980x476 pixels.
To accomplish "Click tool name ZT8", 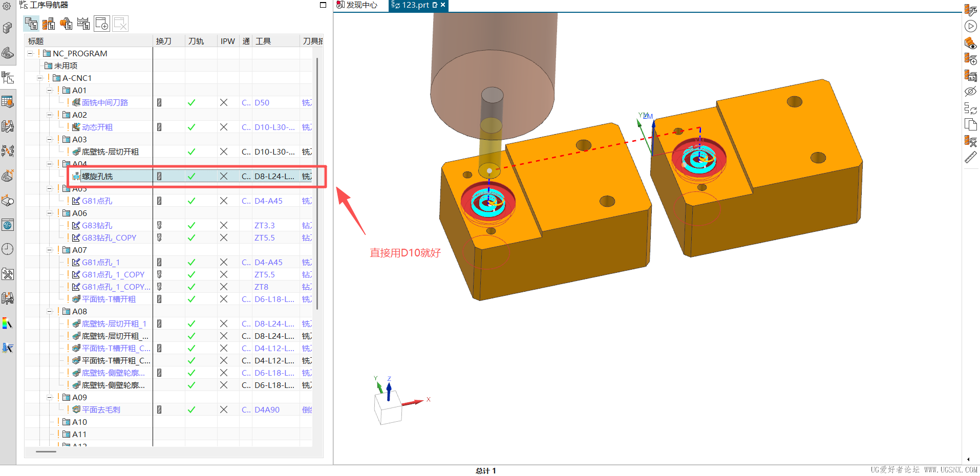I will (x=261, y=287).
